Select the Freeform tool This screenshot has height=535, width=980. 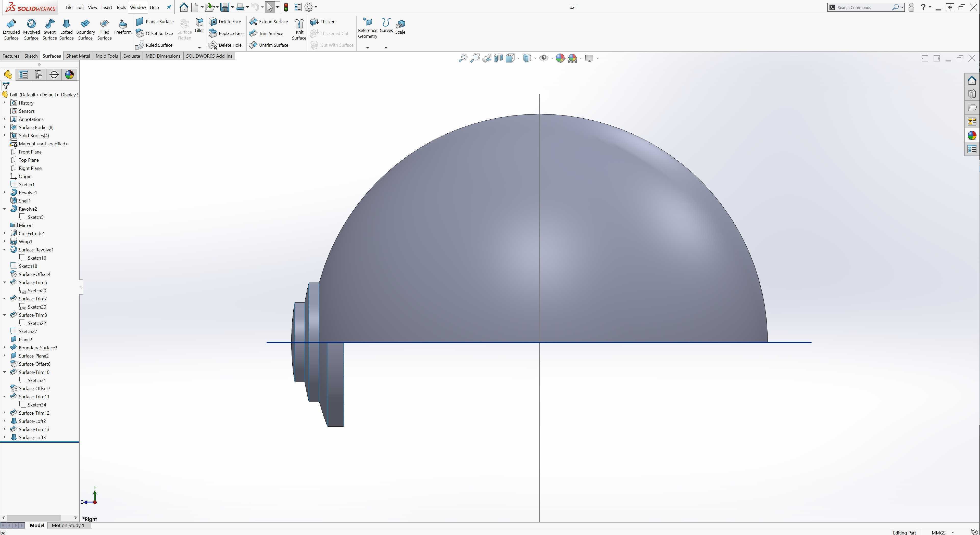coord(123,27)
